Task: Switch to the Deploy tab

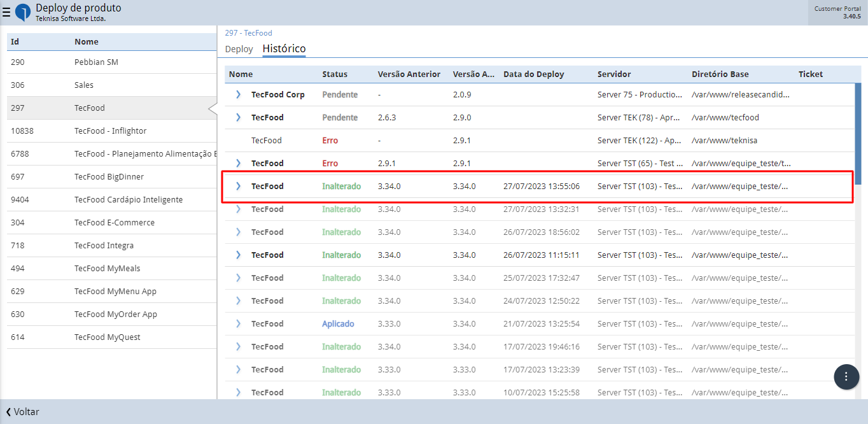Action: [x=239, y=49]
